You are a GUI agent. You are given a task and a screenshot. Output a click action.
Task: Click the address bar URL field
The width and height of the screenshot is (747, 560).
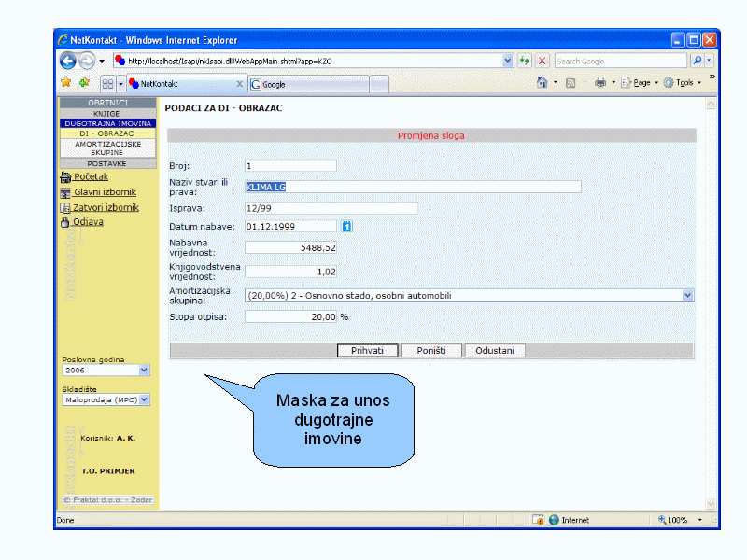point(308,61)
